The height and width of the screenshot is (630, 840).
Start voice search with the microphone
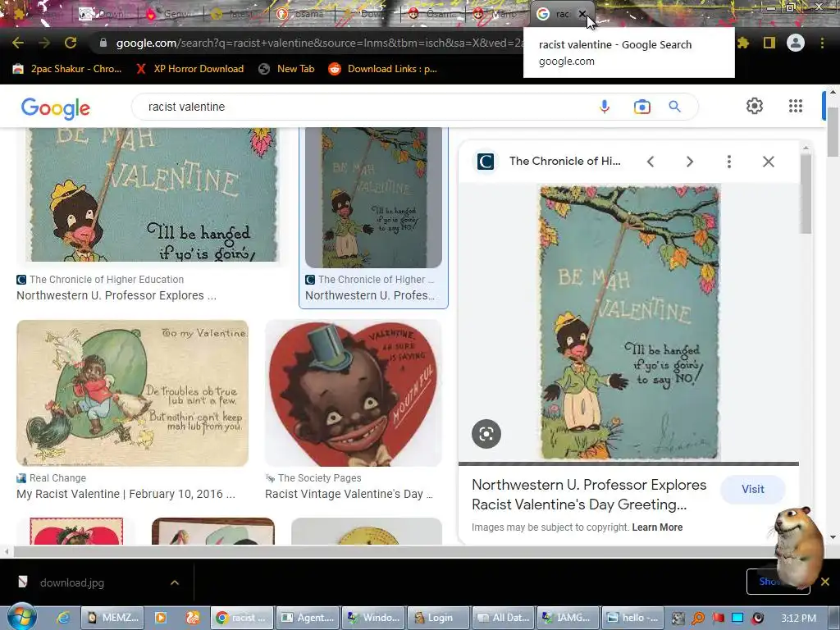coord(605,107)
